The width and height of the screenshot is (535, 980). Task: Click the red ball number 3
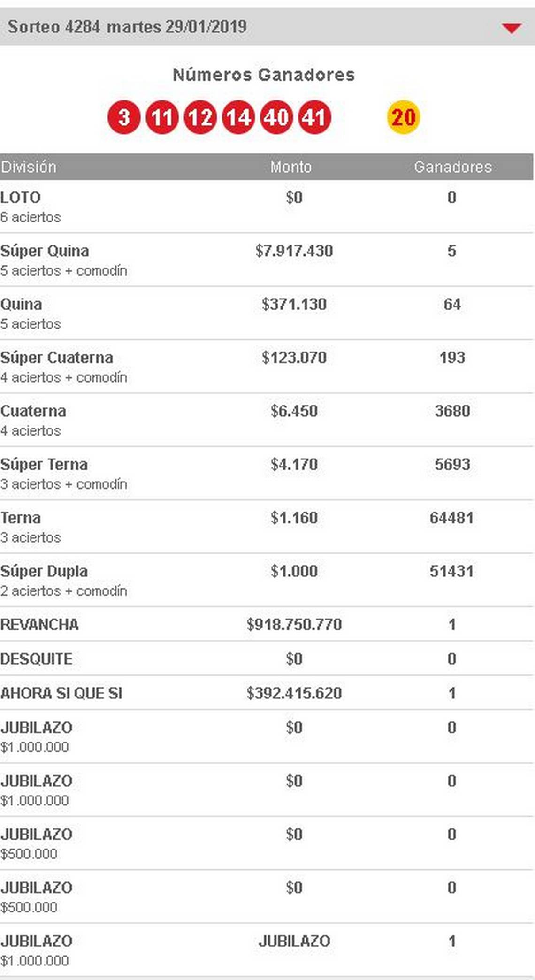[x=124, y=117]
